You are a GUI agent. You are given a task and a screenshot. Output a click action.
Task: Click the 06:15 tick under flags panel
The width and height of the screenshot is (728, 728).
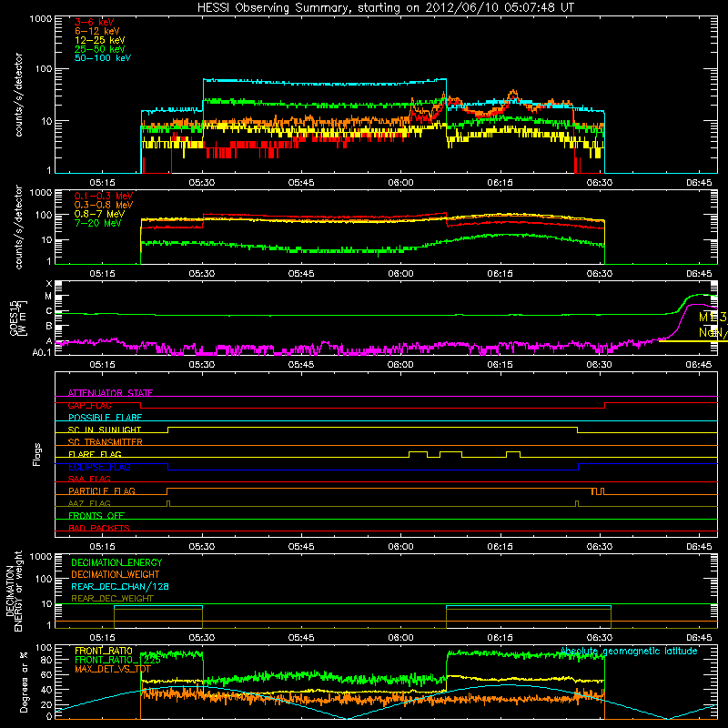[500, 547]
